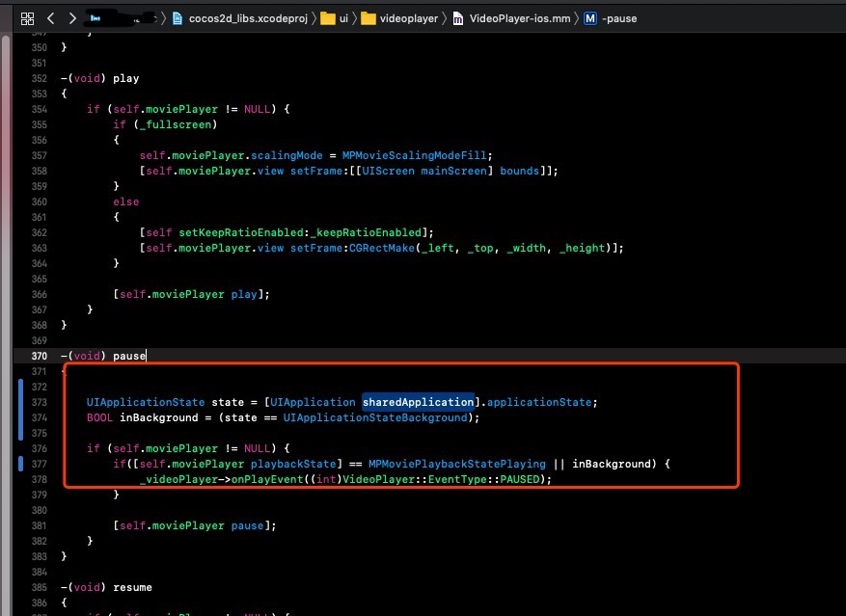Screen dimensions: 846x616
Task: Click line number 385 in the gutter
Action: (x=40, y=587)
